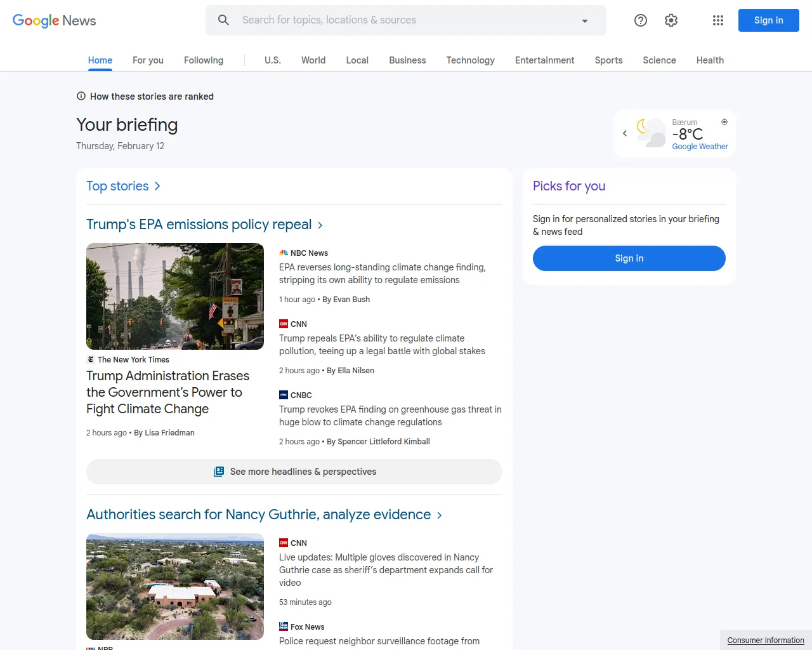See more headlines and perspectives

(x=294, y=472)
